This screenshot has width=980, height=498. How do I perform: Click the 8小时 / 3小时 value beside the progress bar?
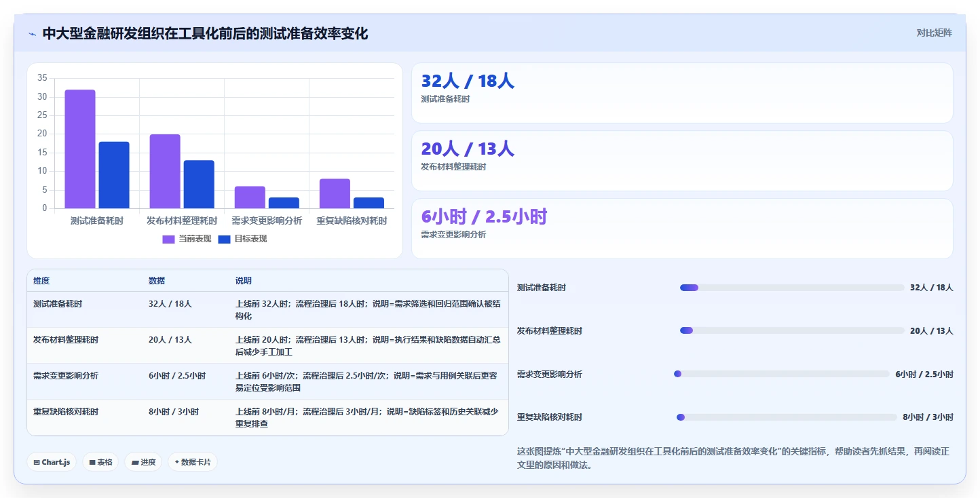pos(928,417)
